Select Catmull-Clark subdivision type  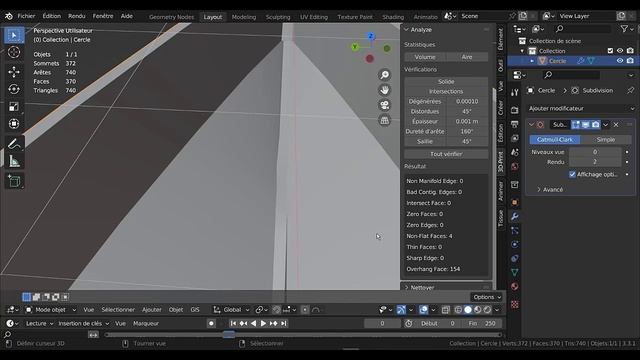pos(555,140)
